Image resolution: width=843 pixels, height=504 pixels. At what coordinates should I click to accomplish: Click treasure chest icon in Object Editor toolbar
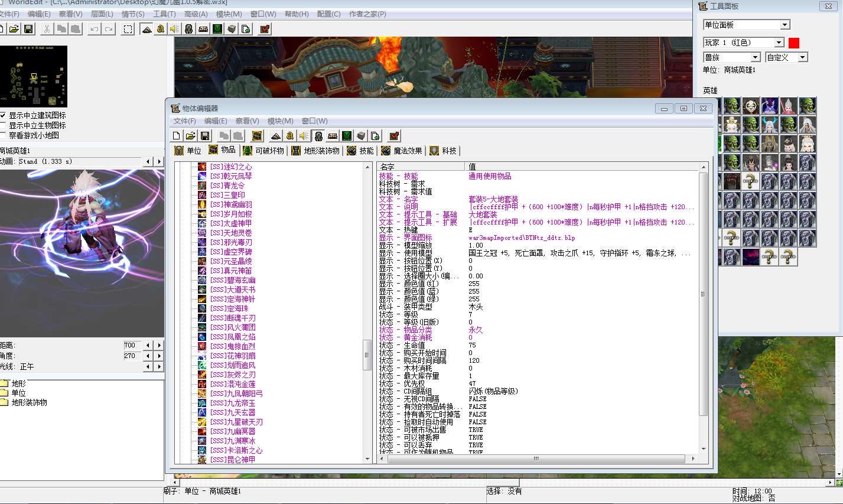click(x=257, y=135)
